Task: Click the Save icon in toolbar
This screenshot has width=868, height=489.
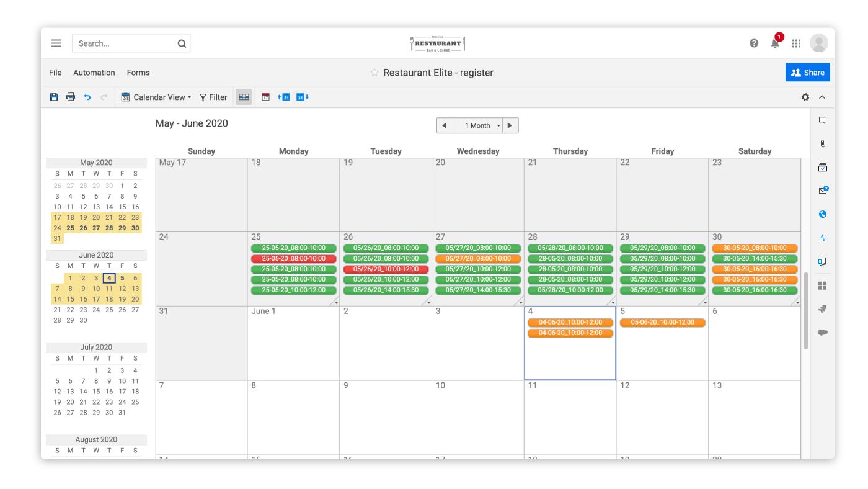Action: pos(54,97)
